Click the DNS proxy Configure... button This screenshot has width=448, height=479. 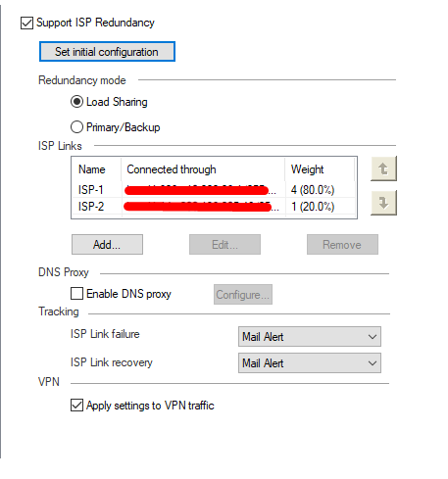click(x=243, y=295)
